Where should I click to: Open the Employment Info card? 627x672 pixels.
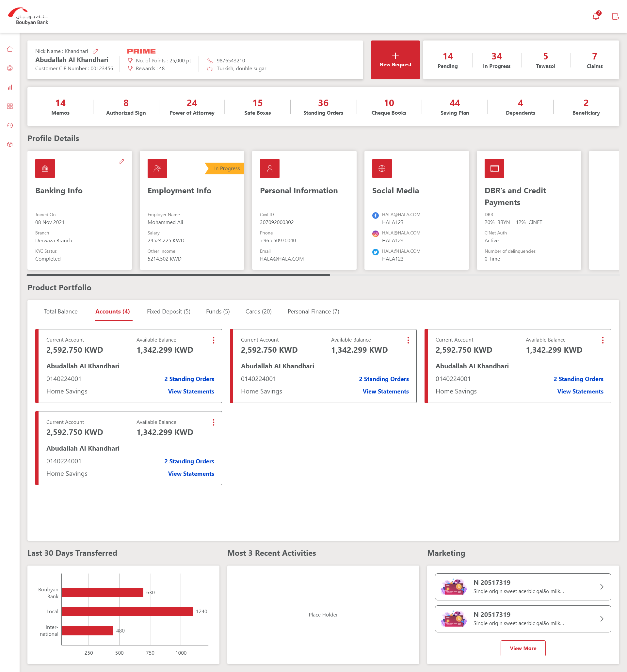[x=192, y=210]
